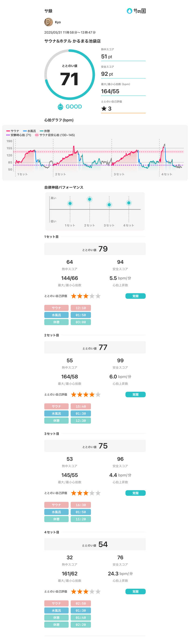
Task: Click the black star in ととのい自己評価
Action: click(x=104, y=109)
